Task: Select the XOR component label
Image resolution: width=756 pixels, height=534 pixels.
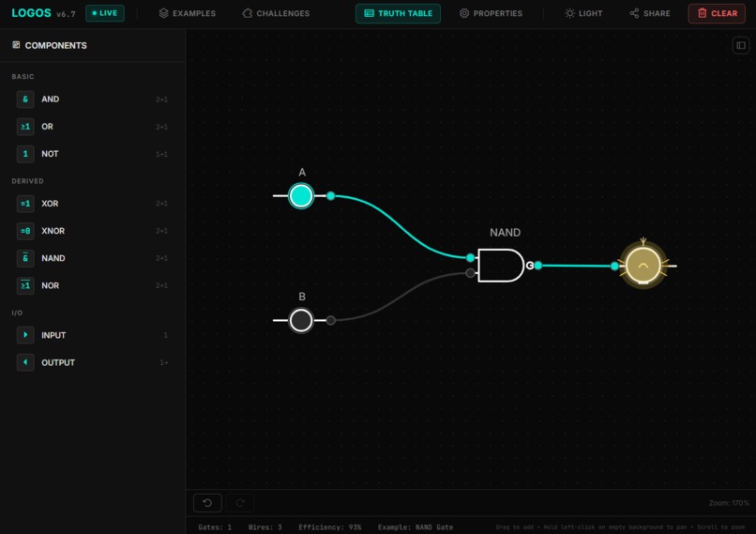Action: coord(50,204)
